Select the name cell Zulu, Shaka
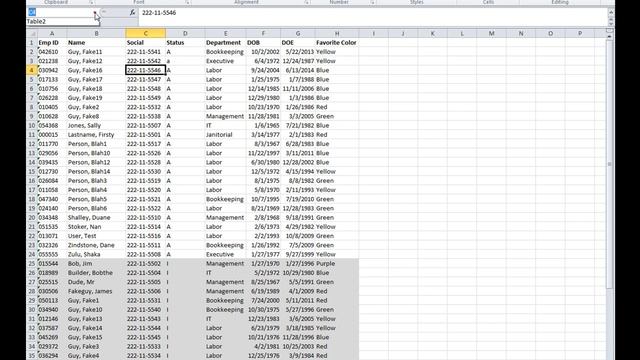The width and height of the screenshot is (640, 360). [x=96, y=254]
